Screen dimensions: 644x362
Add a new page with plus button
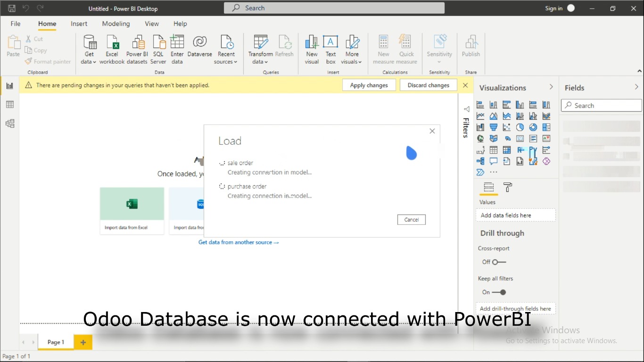pos(83,342)
